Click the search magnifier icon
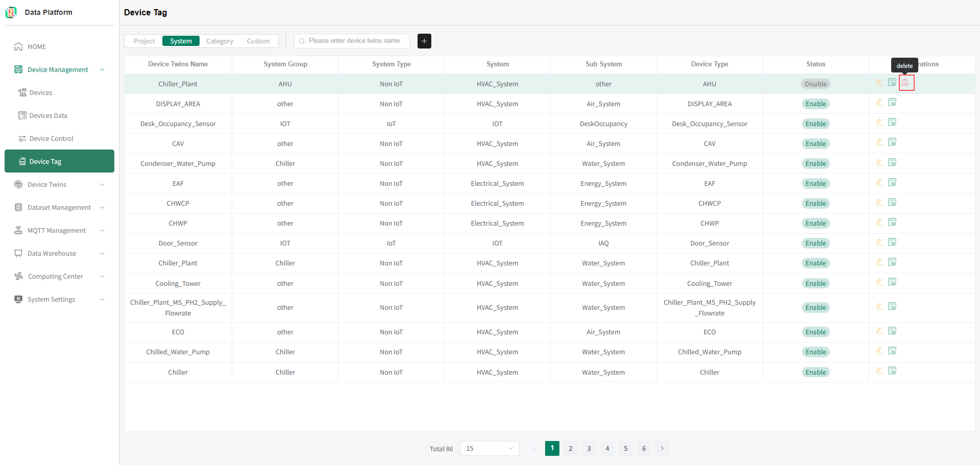This screenshot has height=465, width=980. pos(302,41)
